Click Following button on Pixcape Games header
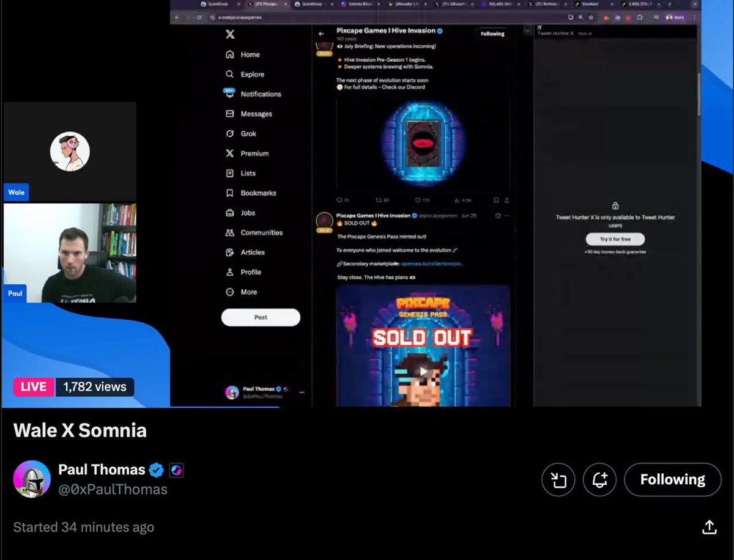Image resolution: width=734 pixels, height=560 pixels. pos(492,34)
